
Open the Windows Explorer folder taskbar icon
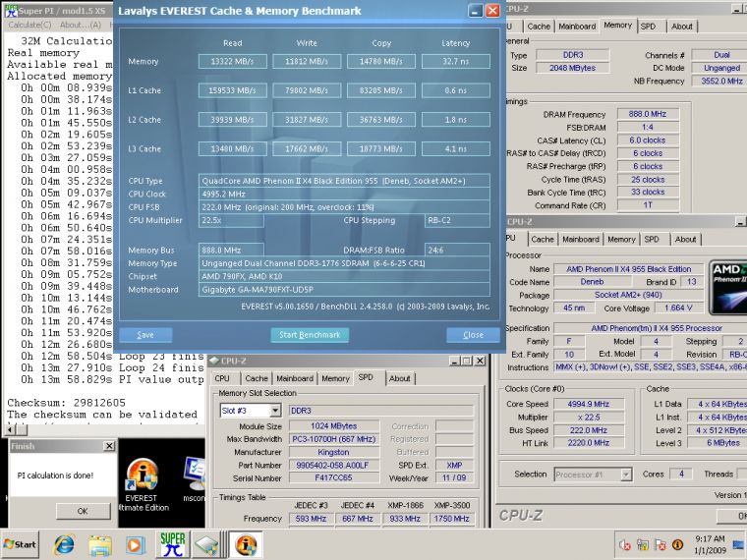pyautogui.click(x=100, y=544)
